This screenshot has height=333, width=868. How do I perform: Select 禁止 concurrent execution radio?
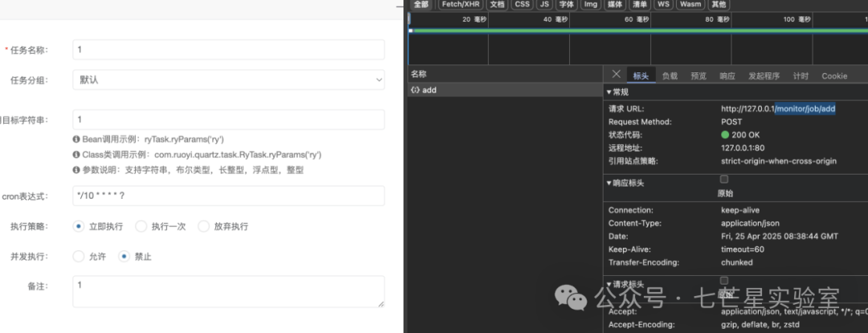tap(124, 257)
